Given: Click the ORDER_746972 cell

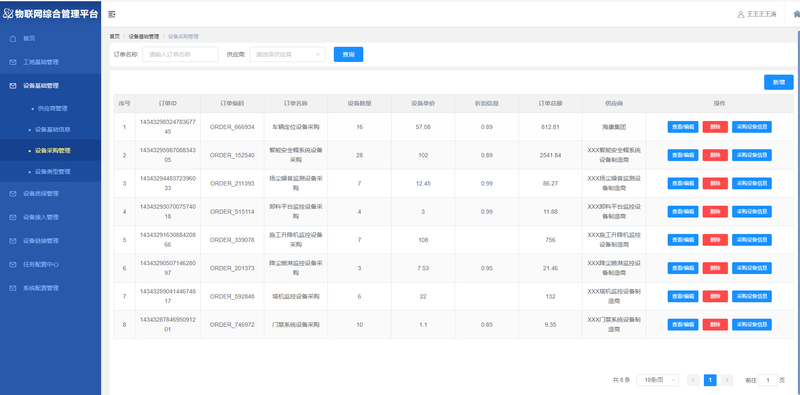Looking at the screenshot, I should point(232,325).
